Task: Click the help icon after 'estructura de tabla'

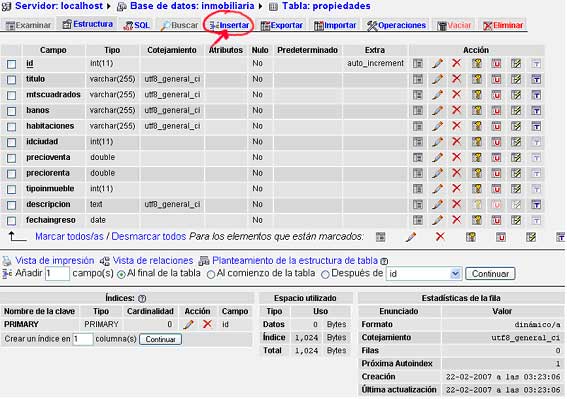Action: (384, 261)
